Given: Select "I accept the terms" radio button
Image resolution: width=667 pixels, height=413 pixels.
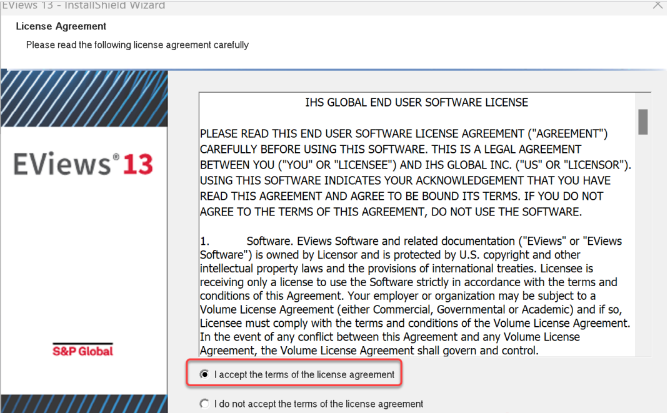Looking at the screenshot, I should pyautogui.click(x=205, y=374).
